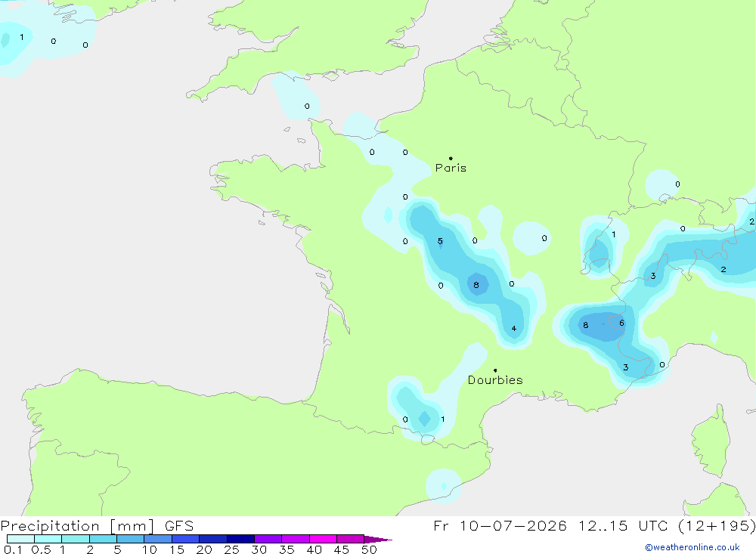Click the 0 value on the Riviera coast

point(662,364)
